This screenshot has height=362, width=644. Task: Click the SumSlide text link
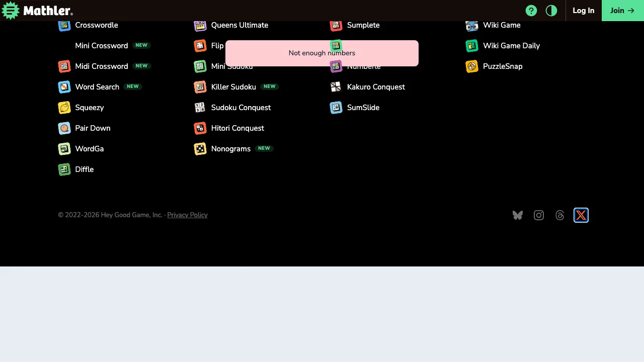pos(363,108)
